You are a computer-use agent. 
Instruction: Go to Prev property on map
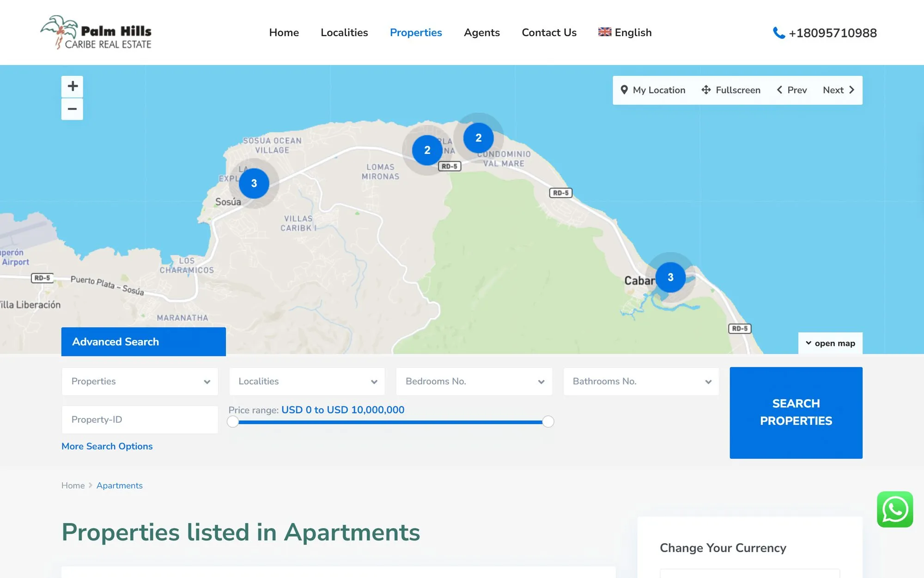(792, 90)
